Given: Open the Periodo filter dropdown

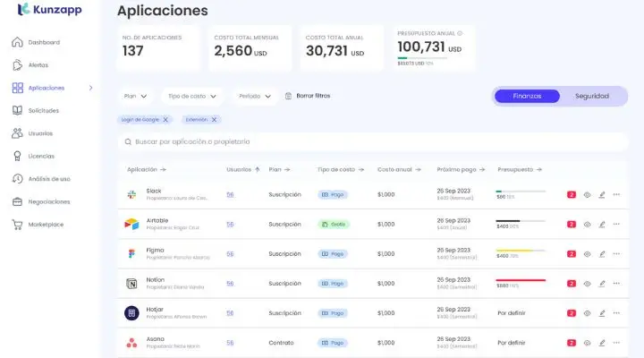Looking at the screenshot, I should coord(255,96).
